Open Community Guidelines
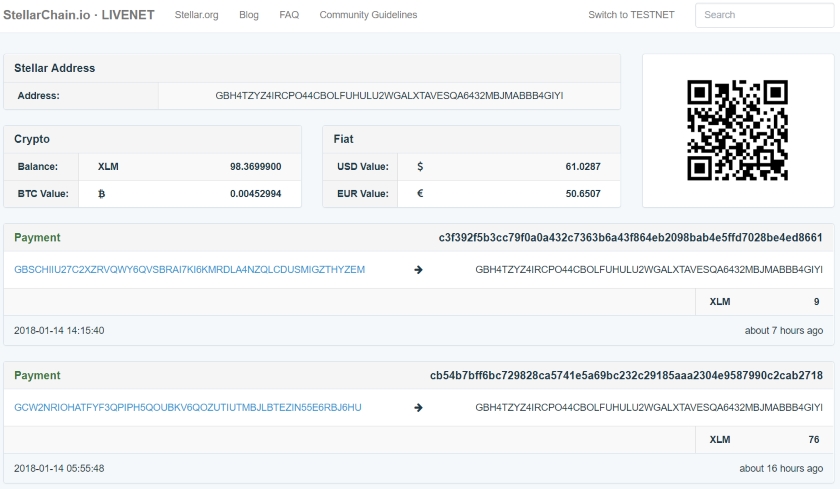Image resolution: width=840 pixels, height=489 pixels. 368,15
